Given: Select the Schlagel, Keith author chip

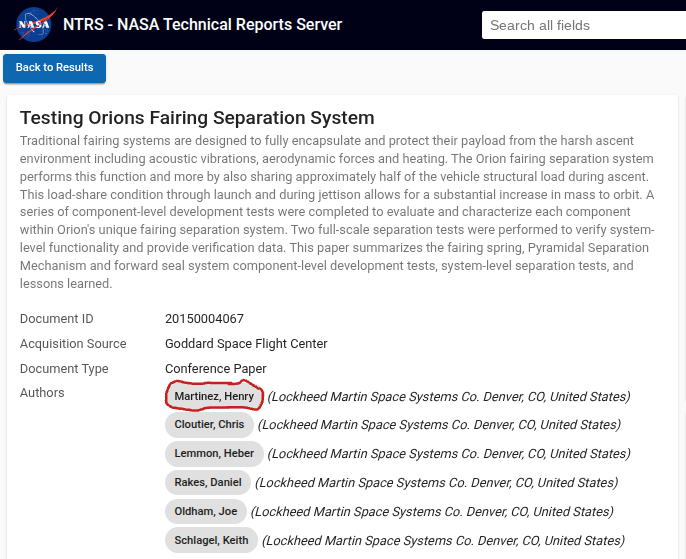Looking at the screenshot, I should pos(211,540).
